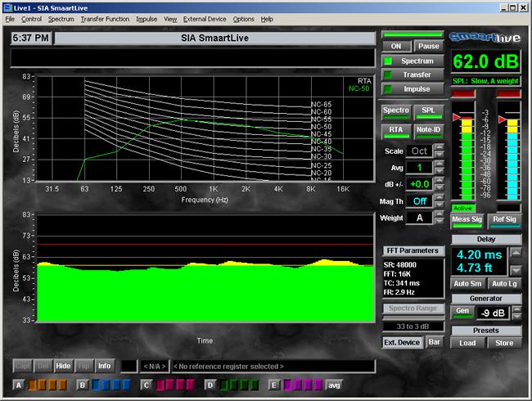This screenshot has height=401, width=532.
Task: Open the Transfer Function menu
Action: point(105,20)
